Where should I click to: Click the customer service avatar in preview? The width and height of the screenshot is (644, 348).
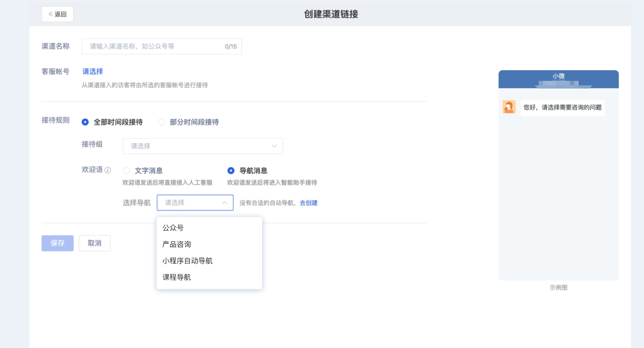[509, 107]
